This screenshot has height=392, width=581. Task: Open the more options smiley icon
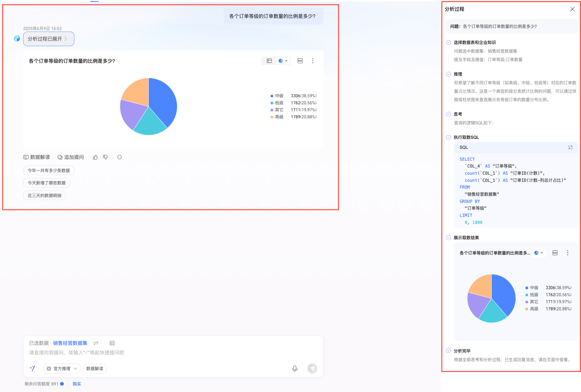[120, 157]
